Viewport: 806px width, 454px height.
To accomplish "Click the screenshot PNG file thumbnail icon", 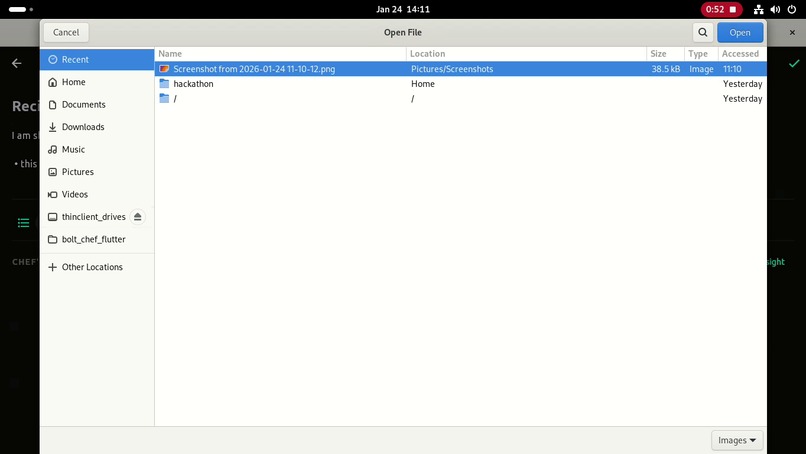I will pos(164,69).
